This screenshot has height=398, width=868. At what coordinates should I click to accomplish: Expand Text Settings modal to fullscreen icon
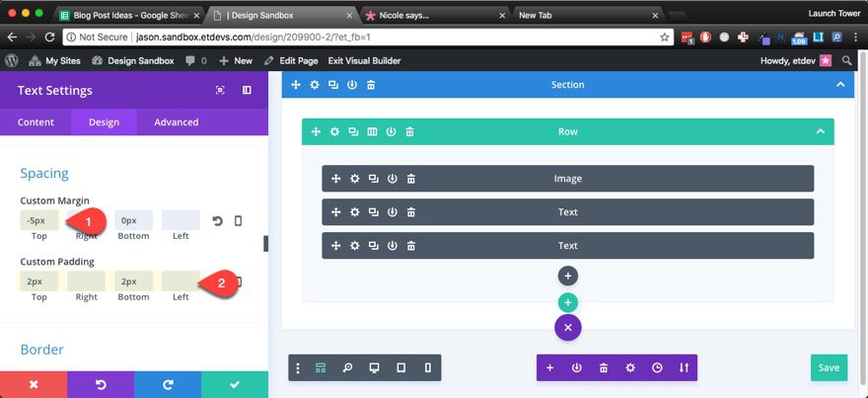click(x=220, y=90)
